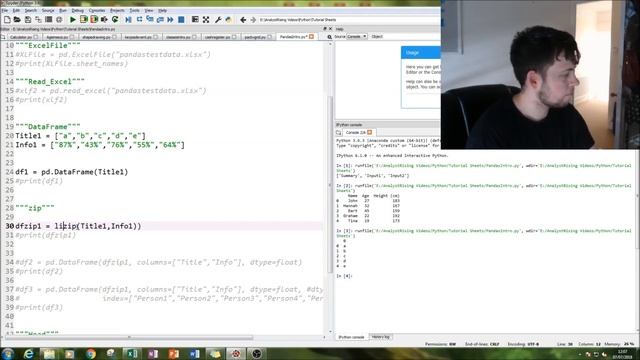Step out and return in debugger
The image size is (640, 360).
[x=160, y=20]
